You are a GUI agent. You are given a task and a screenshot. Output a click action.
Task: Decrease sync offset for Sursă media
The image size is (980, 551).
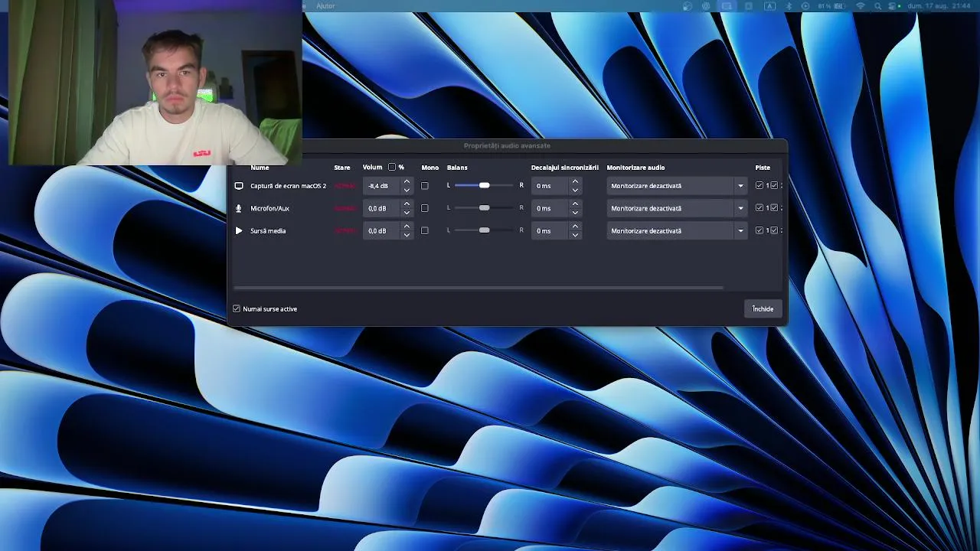[575, 234]
